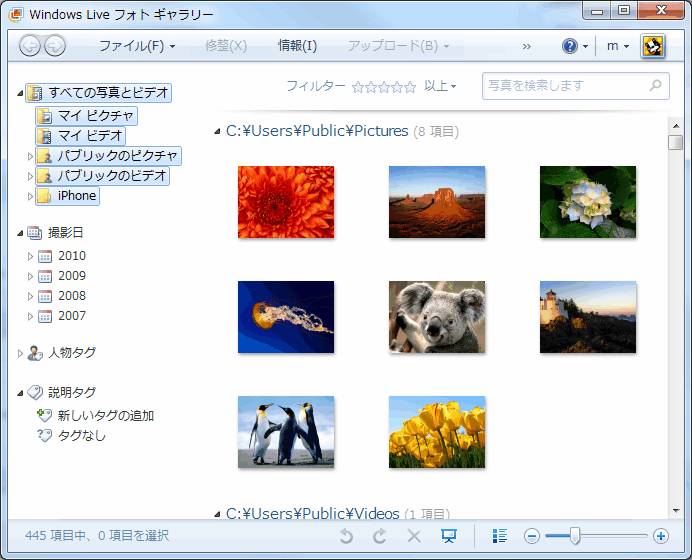The width and height of the screenshot is (692, 560).
Task: Expand the 2010 date node
Action: [x=30, y=256]
